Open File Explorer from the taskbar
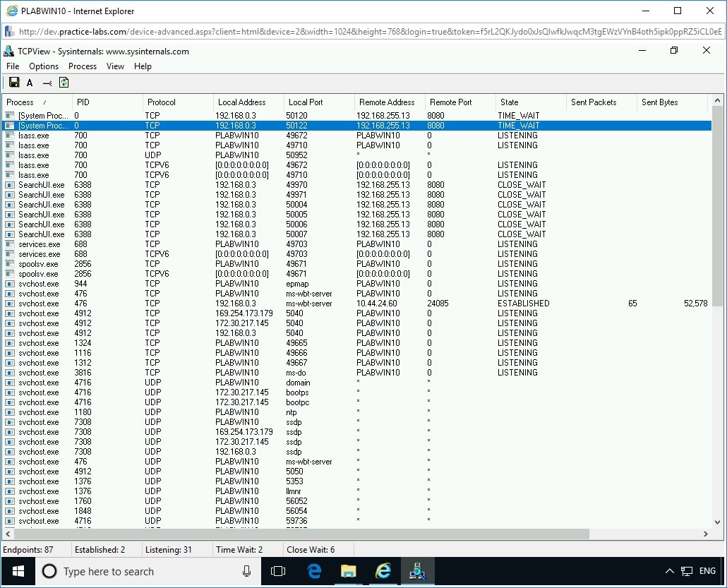Viewport: 727px width, 588px height. 349,571
